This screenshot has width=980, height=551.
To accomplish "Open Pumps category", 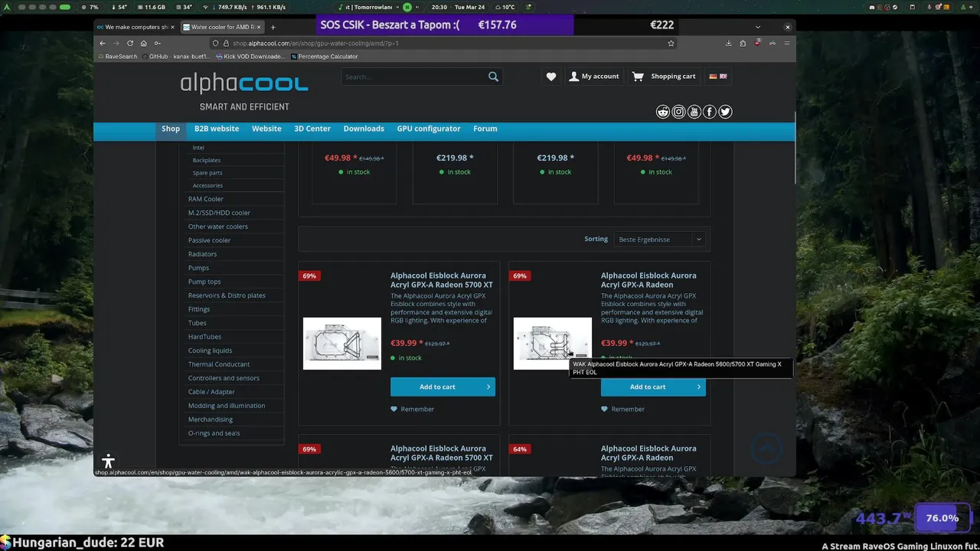I will [198, 268].
